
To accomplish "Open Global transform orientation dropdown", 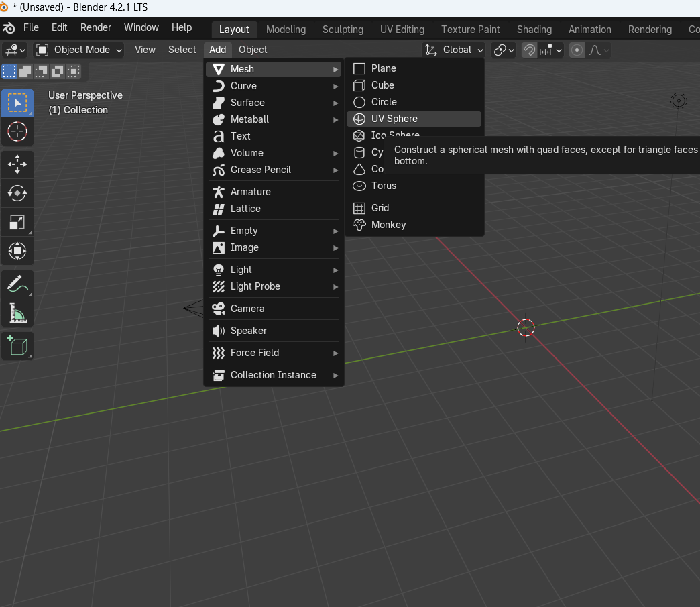I will coord(453,50).
